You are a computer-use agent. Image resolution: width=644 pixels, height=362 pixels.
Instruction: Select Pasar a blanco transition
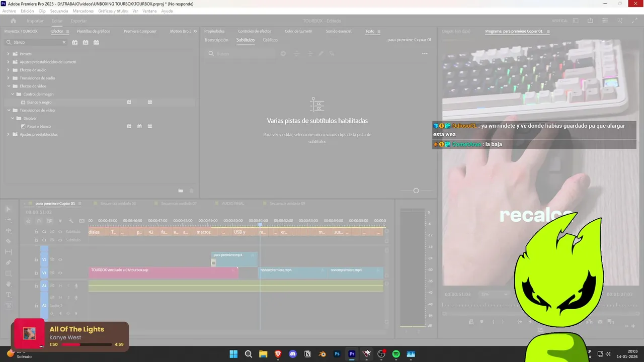pyautogui.click(x=39, y=126)
